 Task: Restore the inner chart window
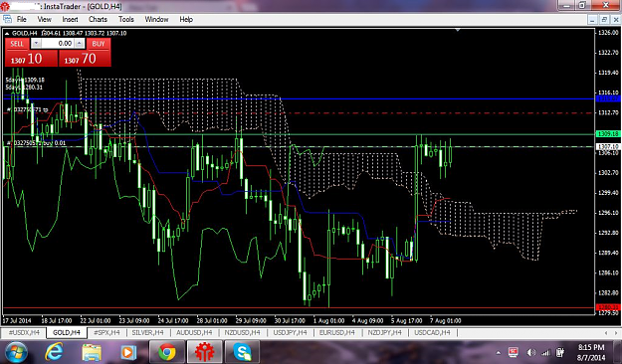[604, 20]
